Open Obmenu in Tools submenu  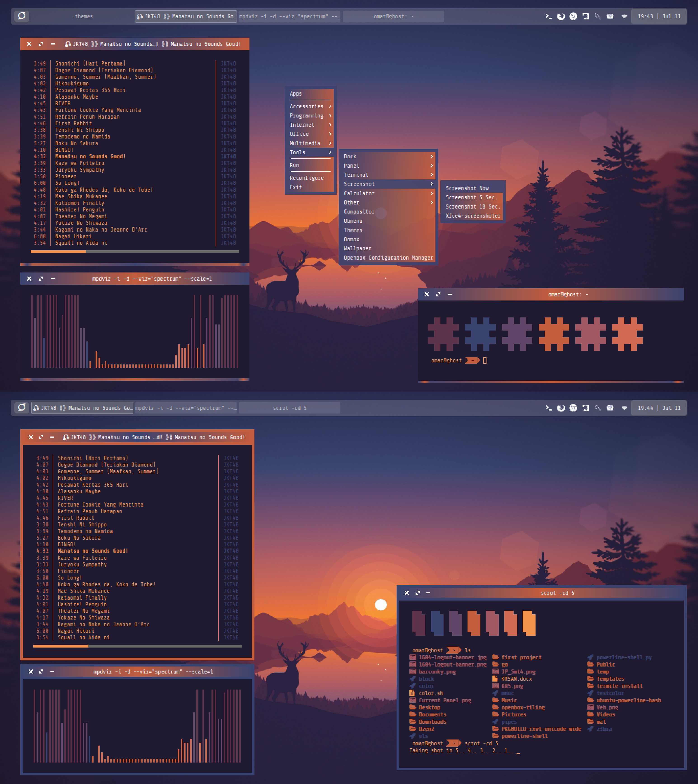pos(388,221)
